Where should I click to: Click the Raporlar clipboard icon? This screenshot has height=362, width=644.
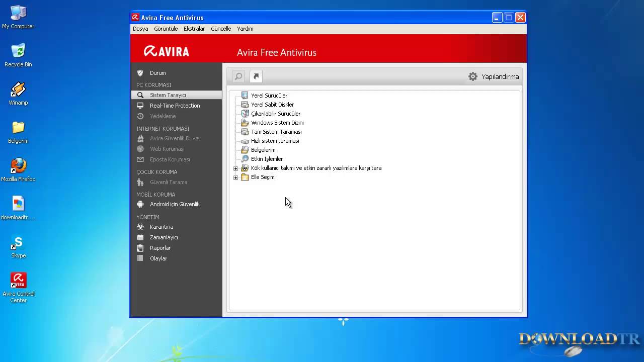140,248
